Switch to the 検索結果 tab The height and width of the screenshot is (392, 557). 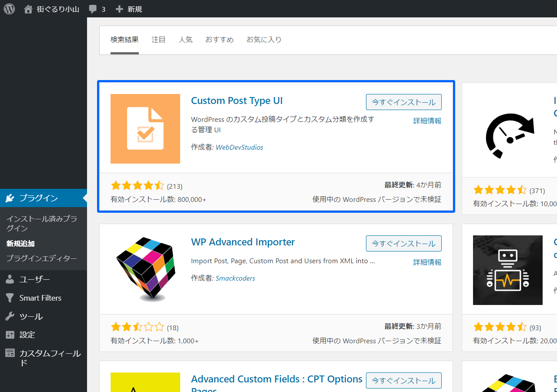pyautogui.click(x=124, y=40)
